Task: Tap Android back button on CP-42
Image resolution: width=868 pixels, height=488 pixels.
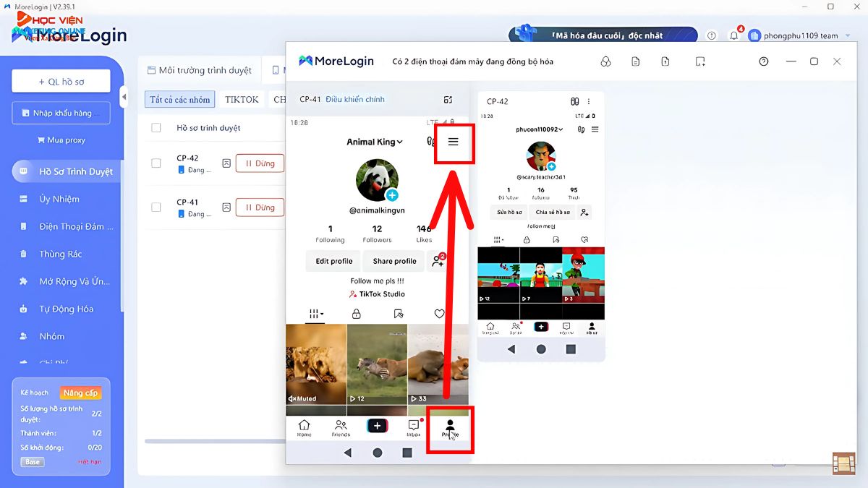Action: (x=511, y=348)
